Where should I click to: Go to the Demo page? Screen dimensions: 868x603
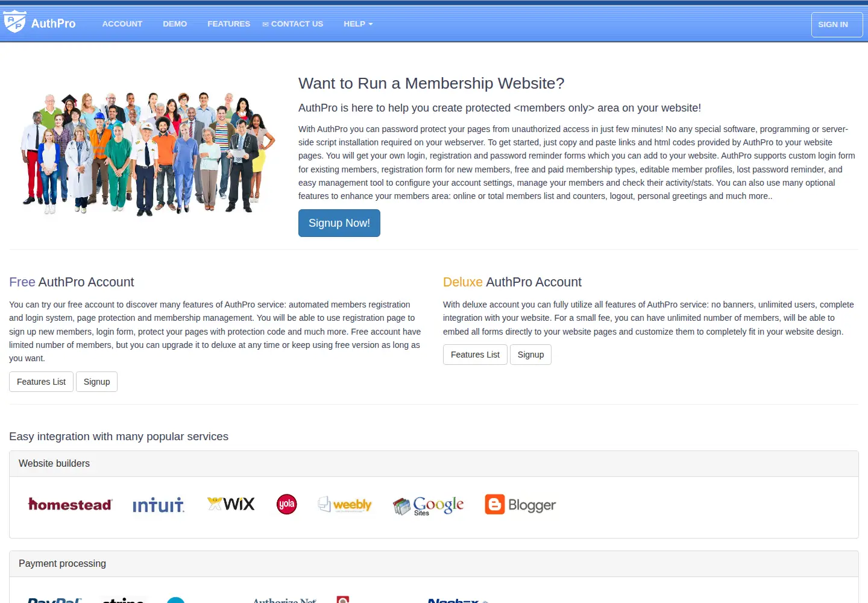[x=175, y=24]
